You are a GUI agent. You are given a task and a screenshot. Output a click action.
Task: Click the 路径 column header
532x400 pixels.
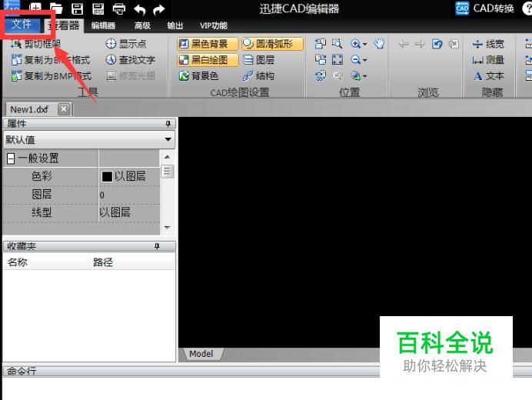(x=132, y=262)
